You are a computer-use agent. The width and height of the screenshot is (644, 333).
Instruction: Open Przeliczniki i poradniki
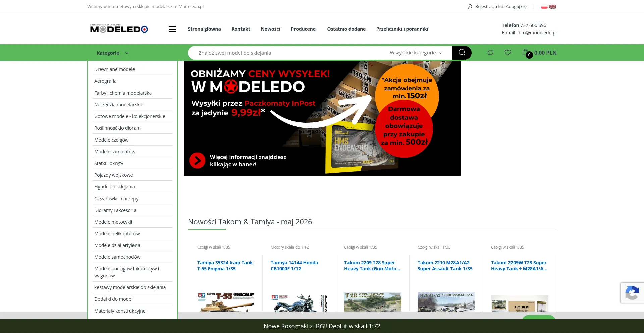402,29
